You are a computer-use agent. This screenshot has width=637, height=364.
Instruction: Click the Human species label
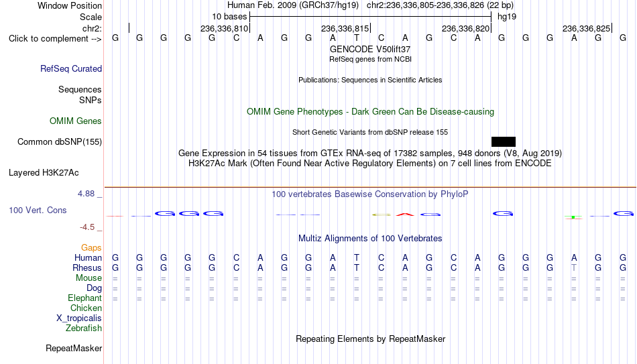88,257
